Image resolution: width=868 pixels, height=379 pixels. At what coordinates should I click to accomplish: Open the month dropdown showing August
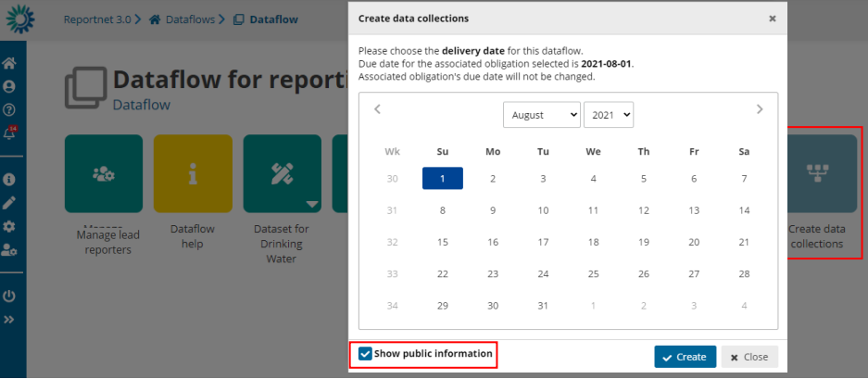(541, 115)
